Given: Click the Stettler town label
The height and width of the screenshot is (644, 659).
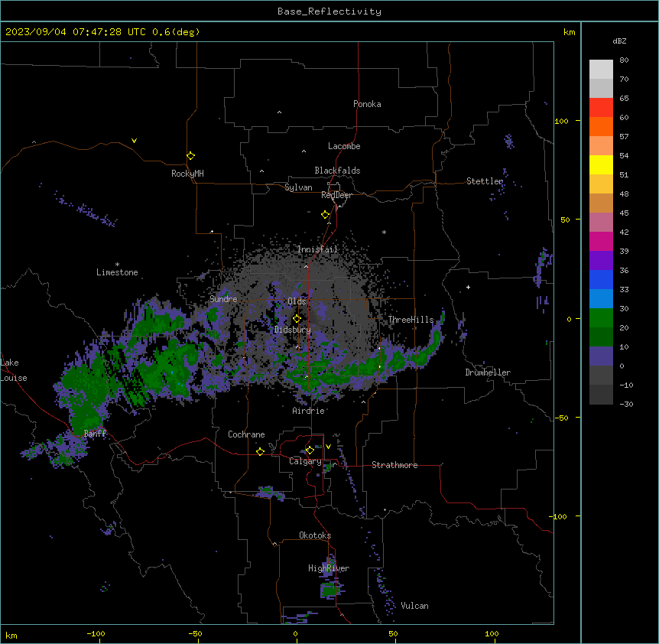Looking at the screenshot, I should [x=485, y=181].
